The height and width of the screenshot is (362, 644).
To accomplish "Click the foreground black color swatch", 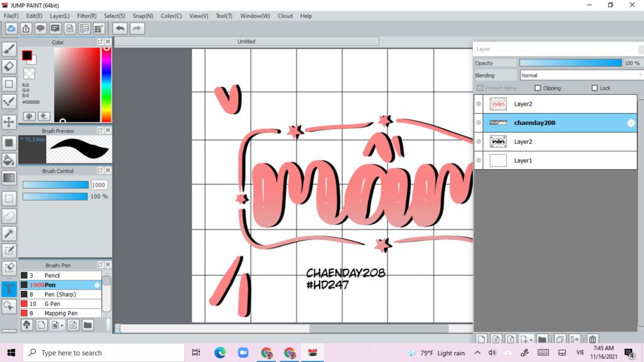I will [26, 55].
